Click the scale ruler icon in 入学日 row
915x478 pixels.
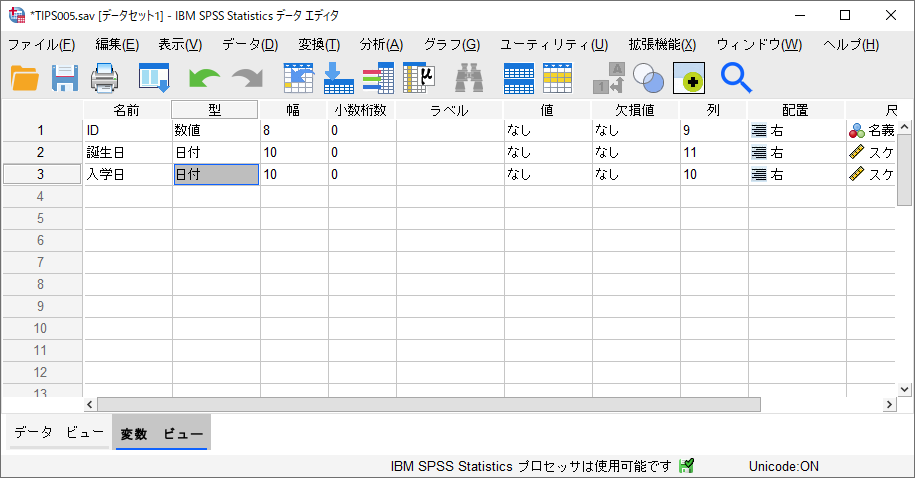point(857,174)
